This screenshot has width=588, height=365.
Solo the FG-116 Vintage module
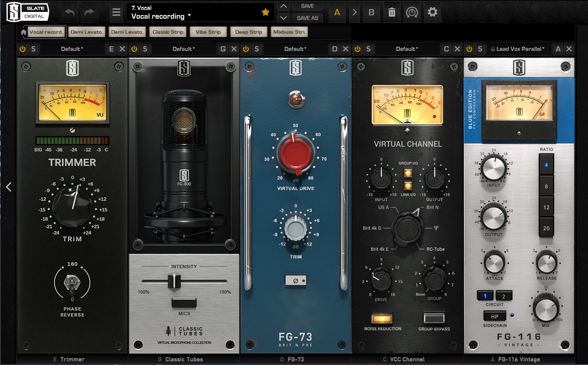click(480, 49)
